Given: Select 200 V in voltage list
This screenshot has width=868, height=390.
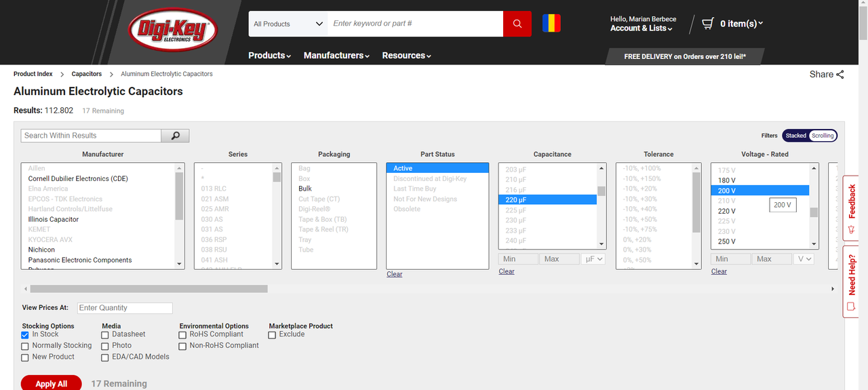Looking at the screenshot, I should coord(759,191).
